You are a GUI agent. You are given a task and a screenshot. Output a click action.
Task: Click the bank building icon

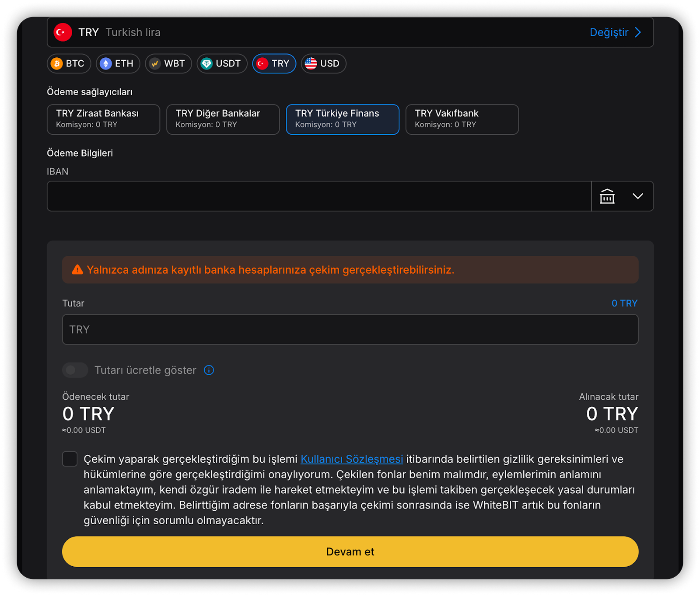pos(607,196)
